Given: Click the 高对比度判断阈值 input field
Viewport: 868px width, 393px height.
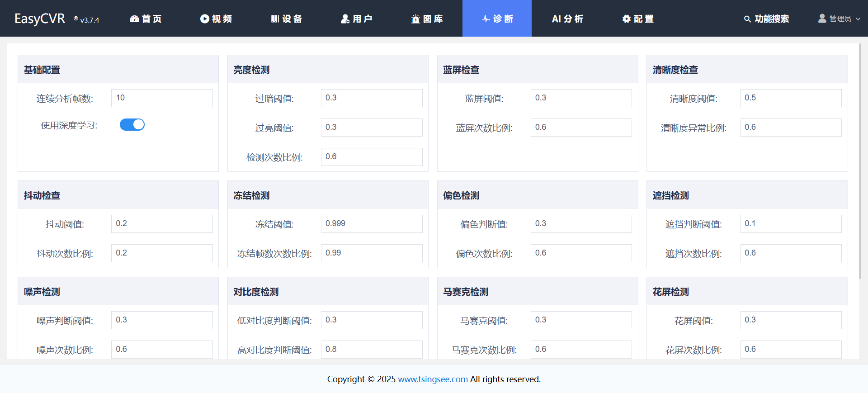Looking at the screenshot, I should click(371, 350).
